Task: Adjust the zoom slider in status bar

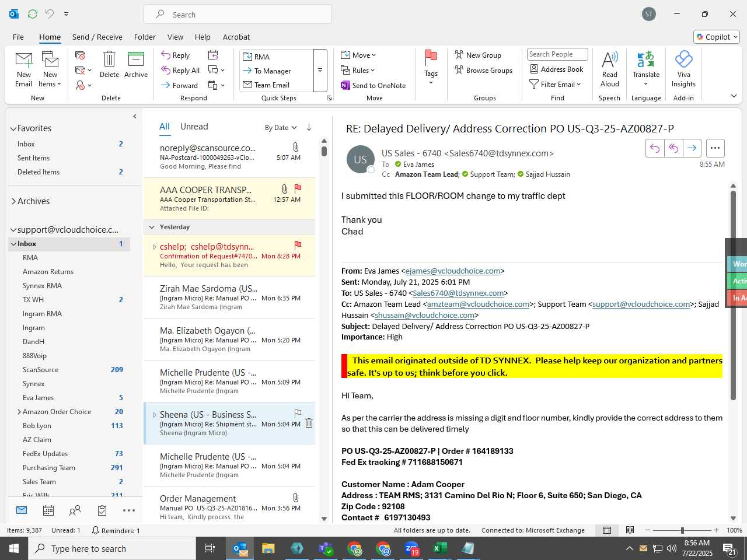Action: point(682,530)
